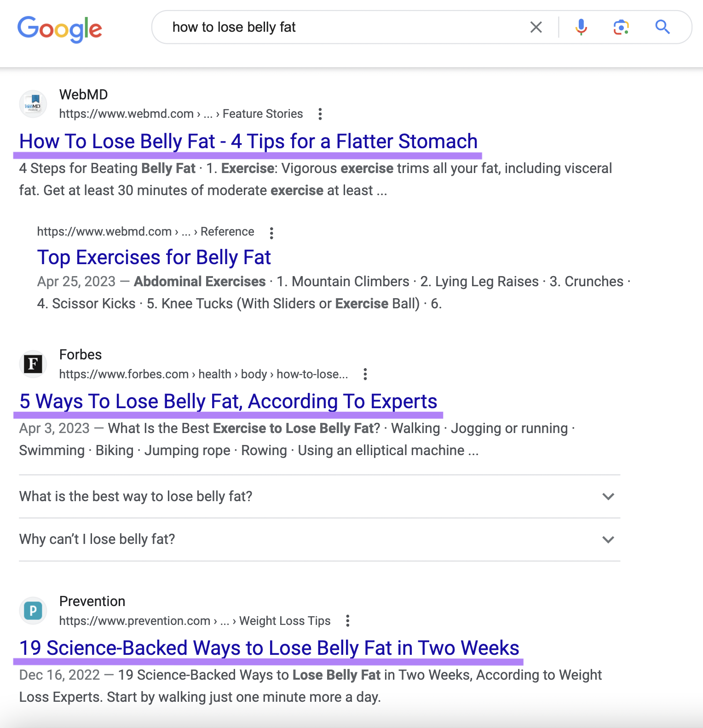Image resolution: width=703 pixels, height=728 pixels.
Task: Open the Google homepage via the logo
Action: tap(59, 29)
